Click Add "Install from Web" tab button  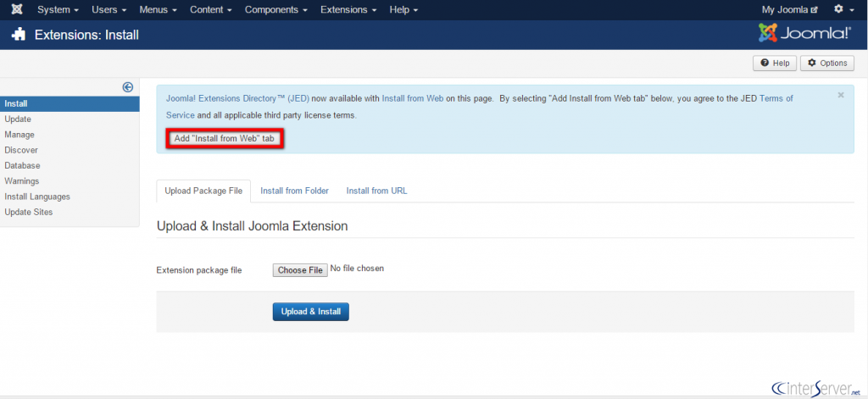coord(224,138)
